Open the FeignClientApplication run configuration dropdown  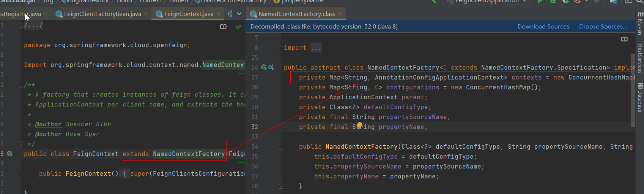[487, 2]
